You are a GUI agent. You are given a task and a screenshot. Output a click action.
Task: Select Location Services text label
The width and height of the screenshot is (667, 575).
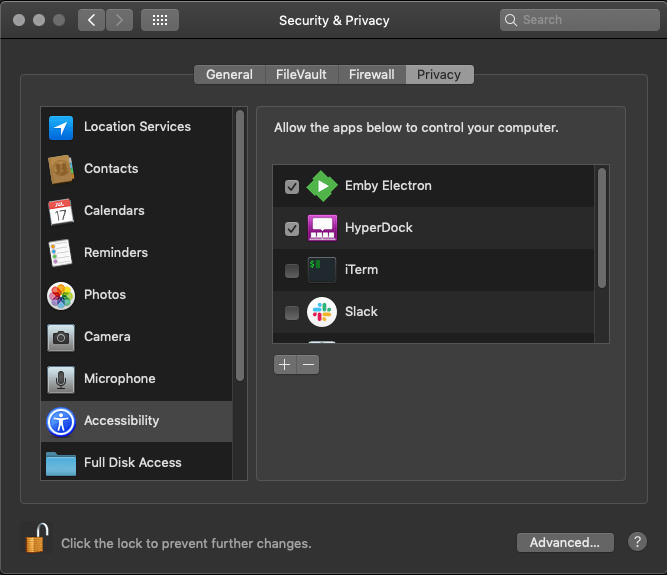tap(137, 126)
